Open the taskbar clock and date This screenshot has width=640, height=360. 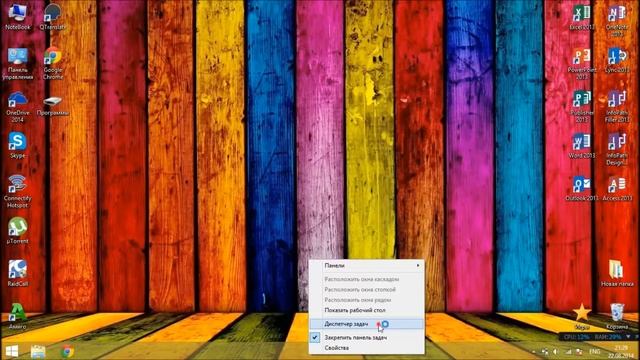(x=621, y=351)
